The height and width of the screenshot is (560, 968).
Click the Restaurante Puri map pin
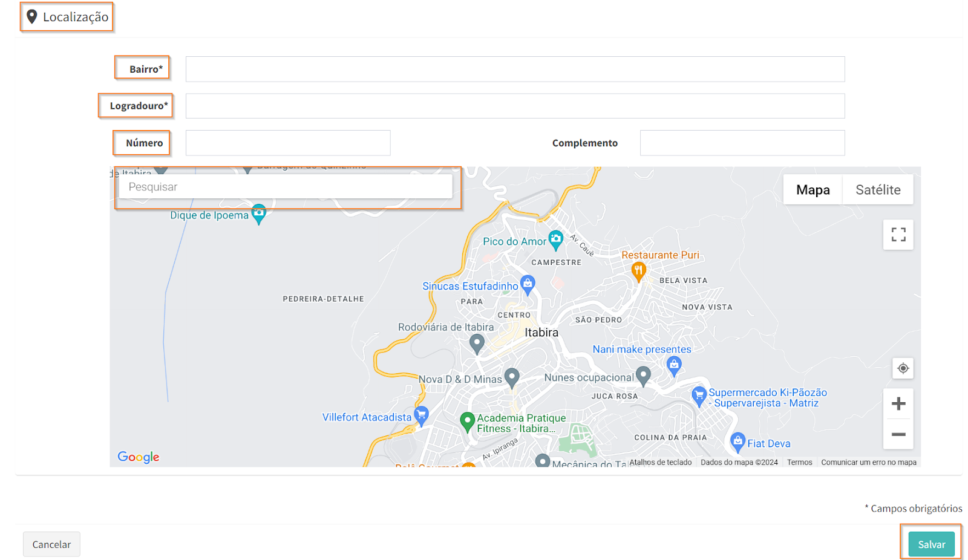click(x=638, y=271)
